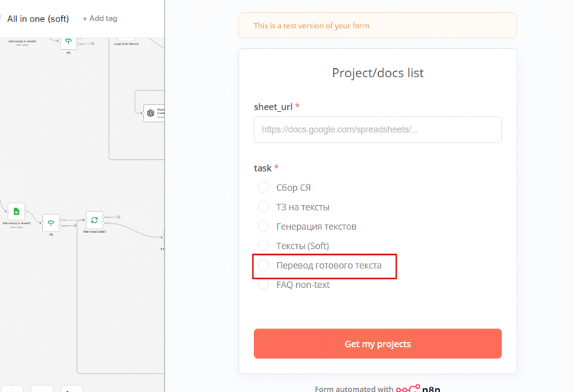Click the If node at the top of the canvas

click(68, 41)
